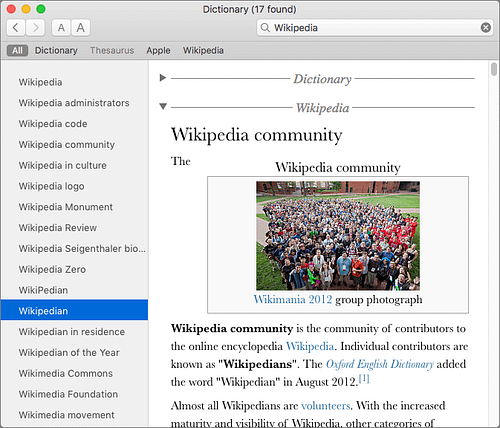500x428 pixels.
Task: Increase text size with large A button
Action: [80, 28]
